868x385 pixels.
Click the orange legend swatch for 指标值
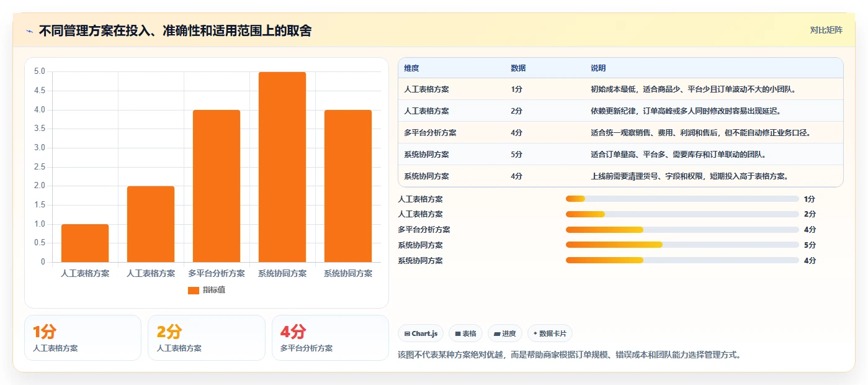(194, 290)
